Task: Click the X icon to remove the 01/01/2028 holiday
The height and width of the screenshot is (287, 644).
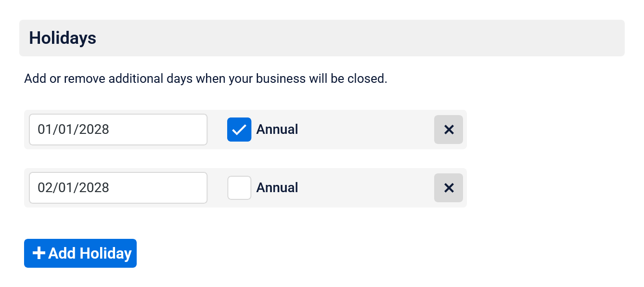Action: coord(448,130)
